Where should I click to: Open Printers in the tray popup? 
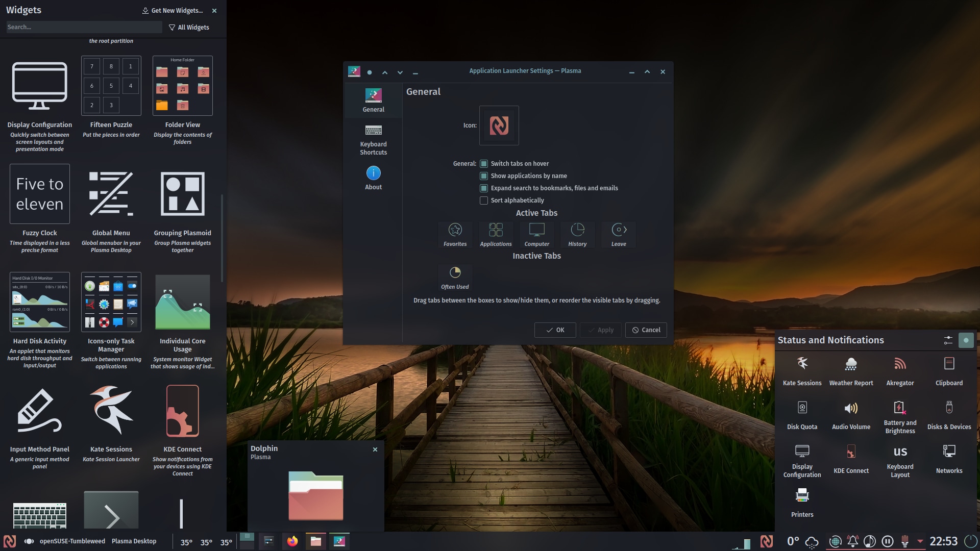802,503
